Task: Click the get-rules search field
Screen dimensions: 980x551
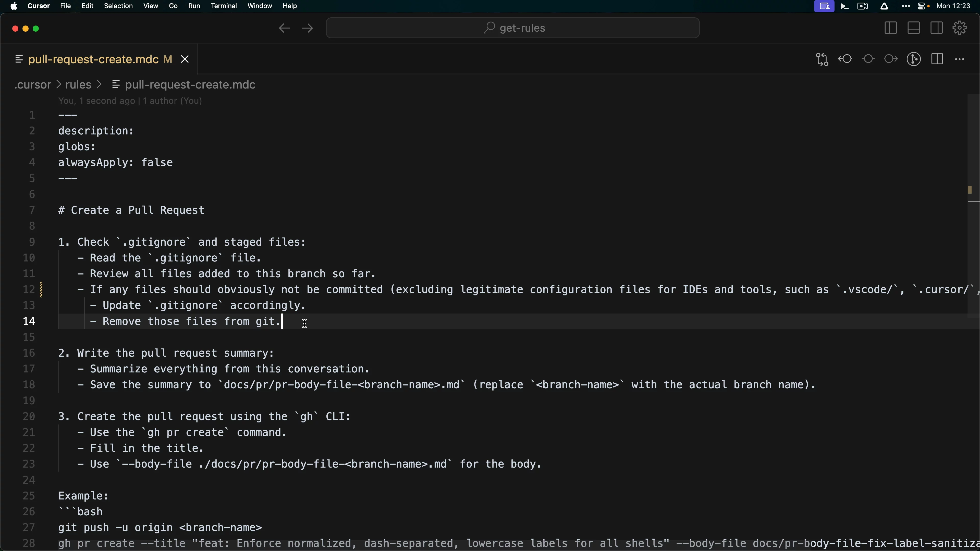Action: [x=512, y=28]
